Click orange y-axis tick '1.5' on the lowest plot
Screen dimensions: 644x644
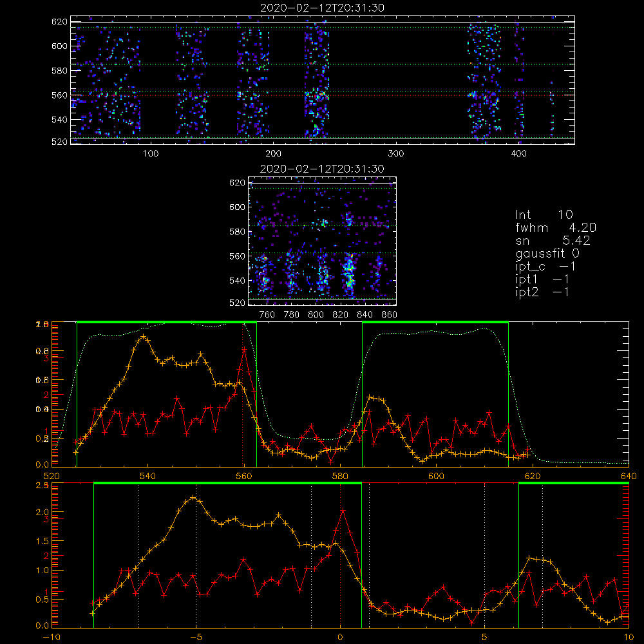(42, 541)
